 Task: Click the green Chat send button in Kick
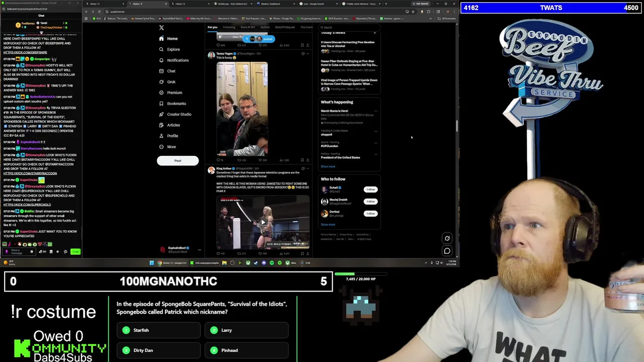point(75,251)
